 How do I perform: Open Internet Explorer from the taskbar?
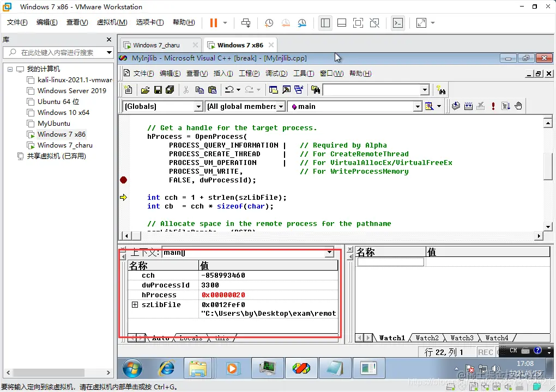[x=166, y=368]
